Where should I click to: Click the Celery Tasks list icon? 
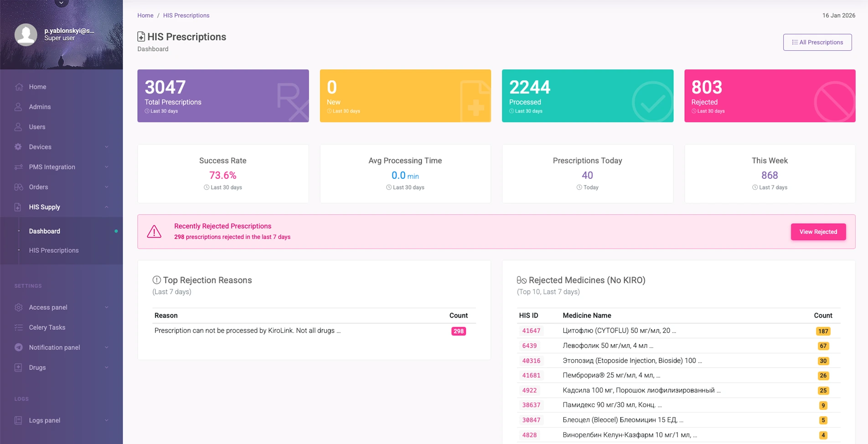point(18,328)
